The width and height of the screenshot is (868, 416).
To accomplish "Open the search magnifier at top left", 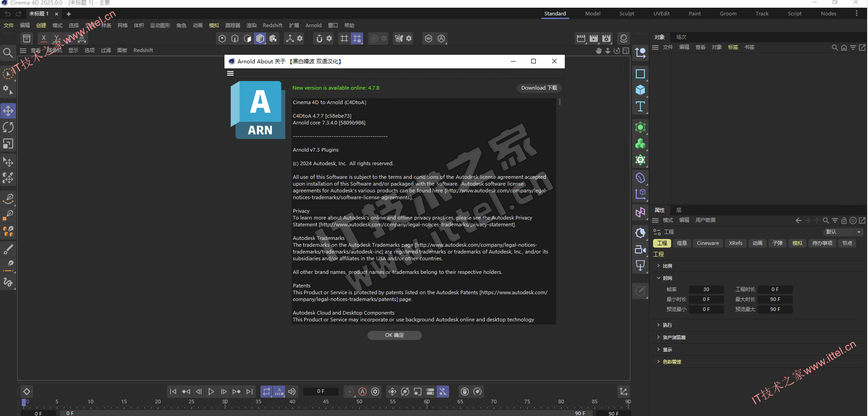I will click(8, 53).
